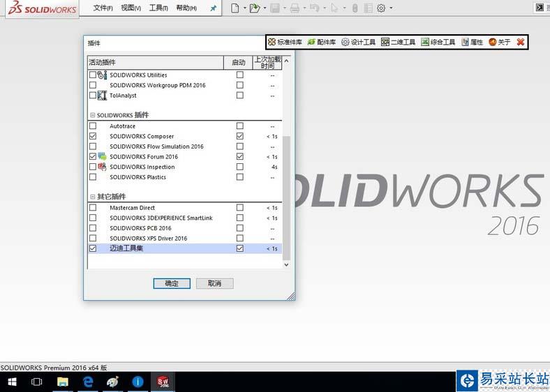Click the plugin list scroll down arrow
This screenshot has height=392, width=550.
286,265
